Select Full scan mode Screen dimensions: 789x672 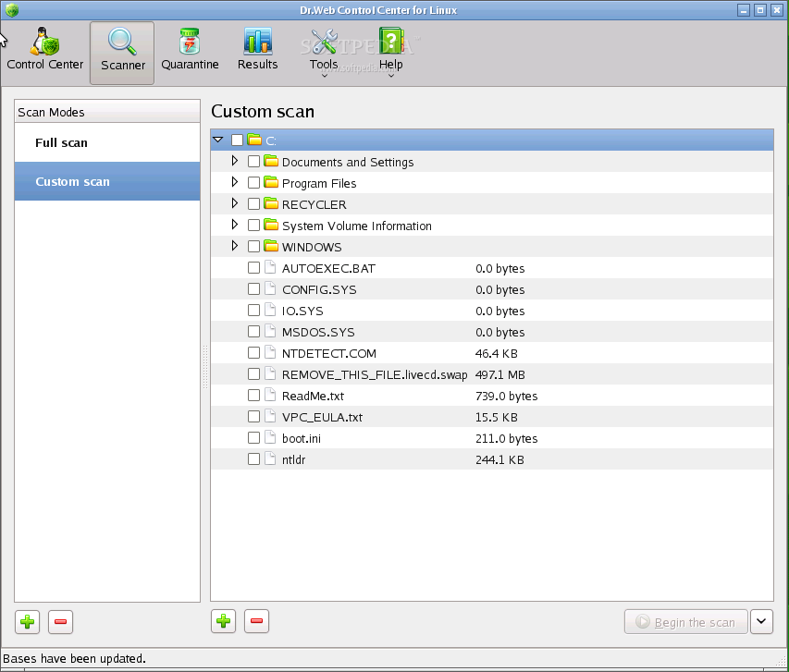click(x=107, y=143)
